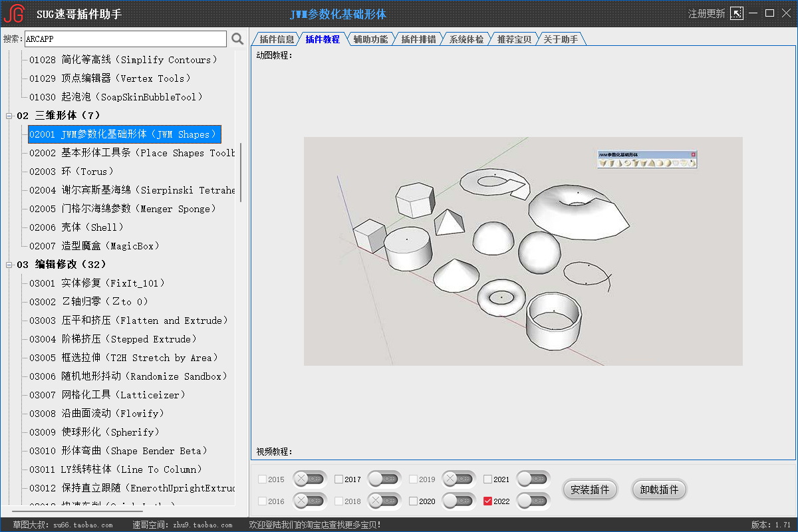Switch to the 插件教程 tab
The image size is (798, 532).
(x=323, y=39)
